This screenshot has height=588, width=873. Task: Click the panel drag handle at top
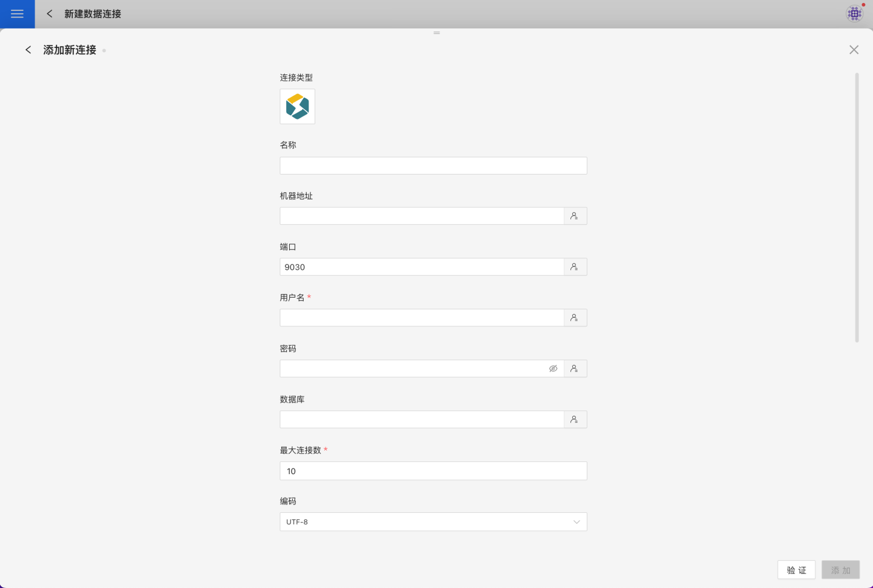436,33
